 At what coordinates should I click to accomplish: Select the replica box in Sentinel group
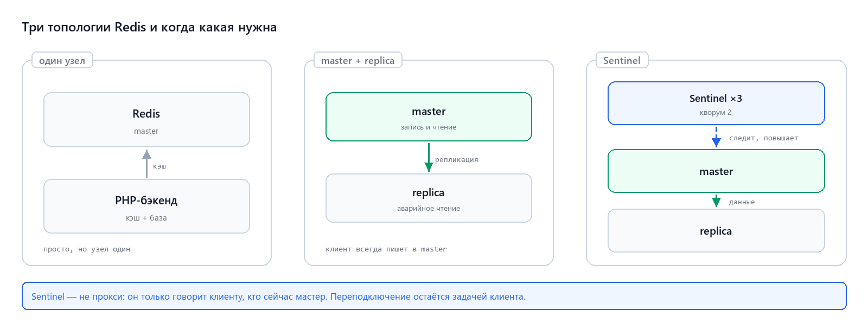click(x=716, y=230)
